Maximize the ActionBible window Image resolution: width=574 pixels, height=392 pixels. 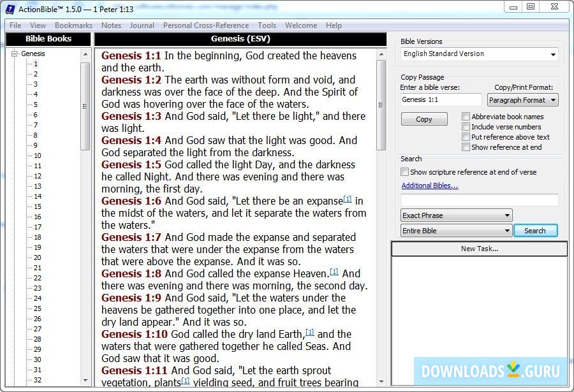pos(531,7)
